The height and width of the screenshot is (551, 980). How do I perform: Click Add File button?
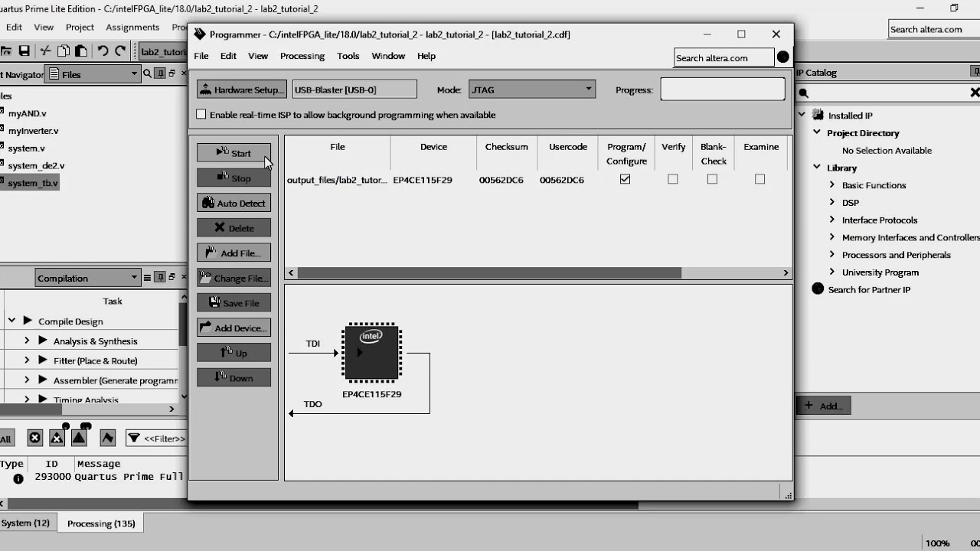(234, 253)
